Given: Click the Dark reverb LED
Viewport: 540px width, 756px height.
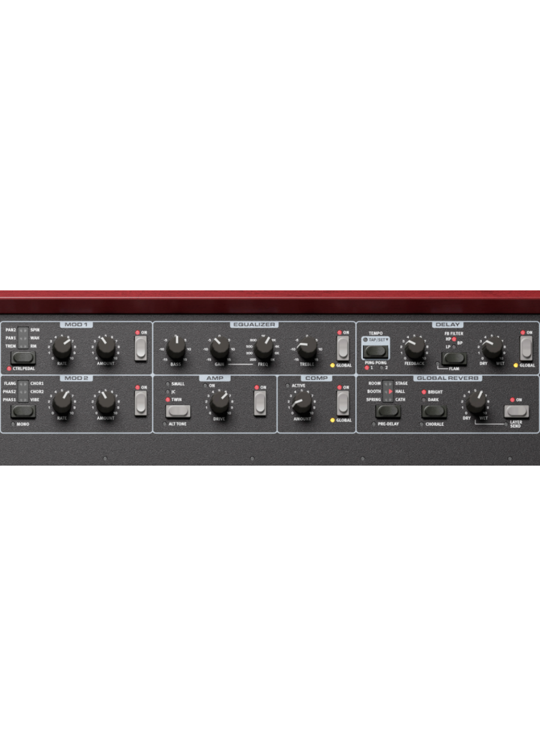Looking at the screenshot, I should point(424,400).
